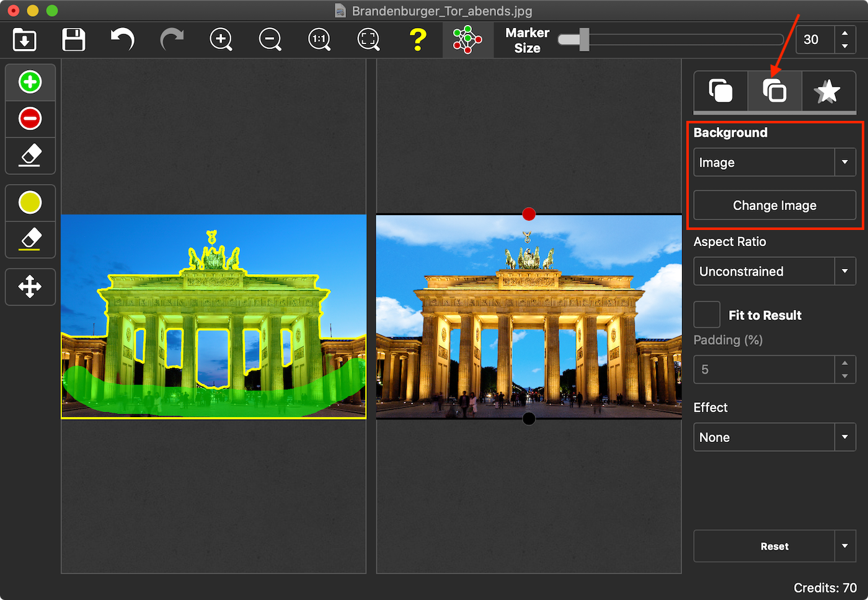Select the move/pan tool
Image resolution: width=868 pixels, height=600 pixels.
click(x=30, y=286)
